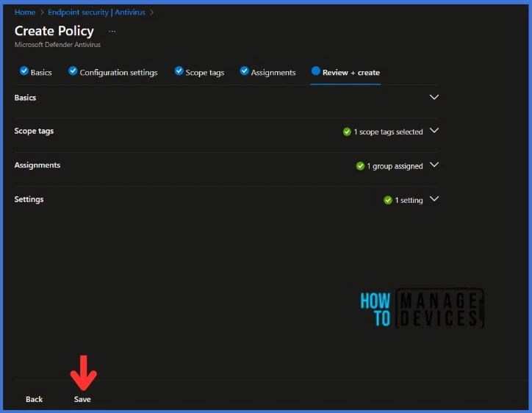Screen dimensions: 532x413
Task: Open Endpoint security breadcrumb link
Action: pyautogui.click(x=78, y=12)
